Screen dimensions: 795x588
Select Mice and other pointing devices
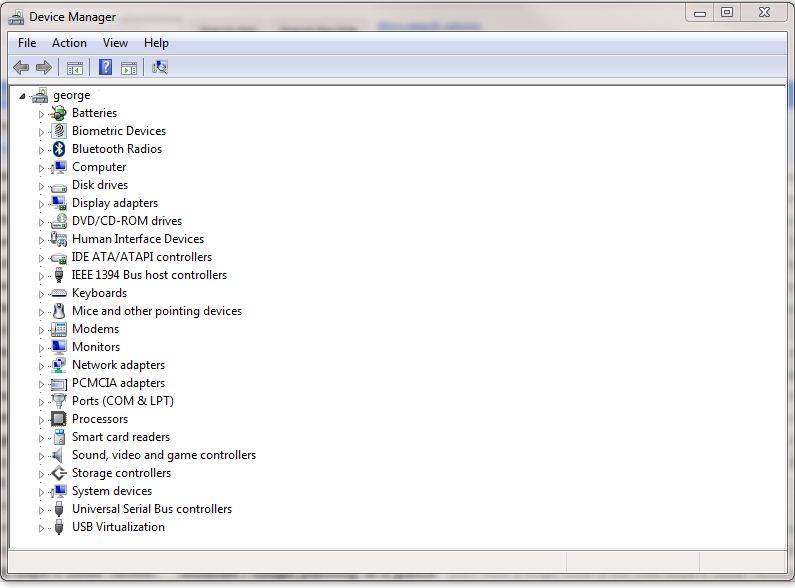click(x=157, y=311)
